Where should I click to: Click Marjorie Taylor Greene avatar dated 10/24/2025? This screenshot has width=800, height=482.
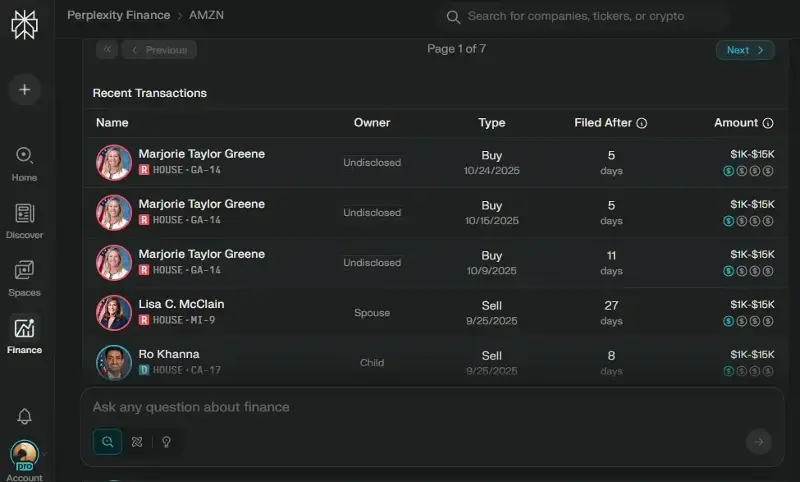click(x=114, y=163)
